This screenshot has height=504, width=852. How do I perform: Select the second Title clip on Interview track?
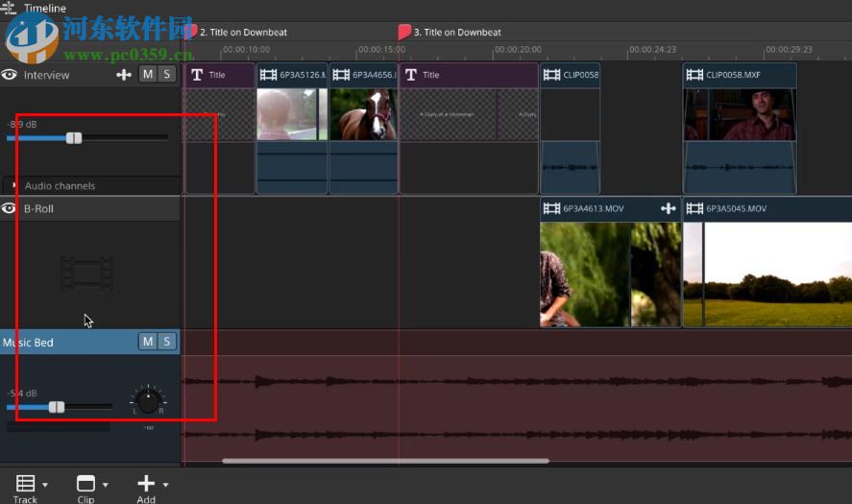point(469,128)
